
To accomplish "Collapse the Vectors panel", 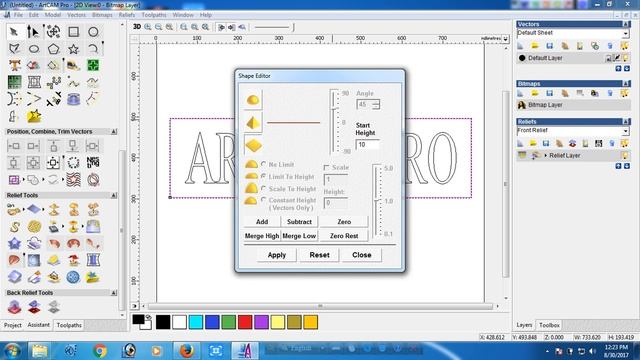I will coord(626,24).
